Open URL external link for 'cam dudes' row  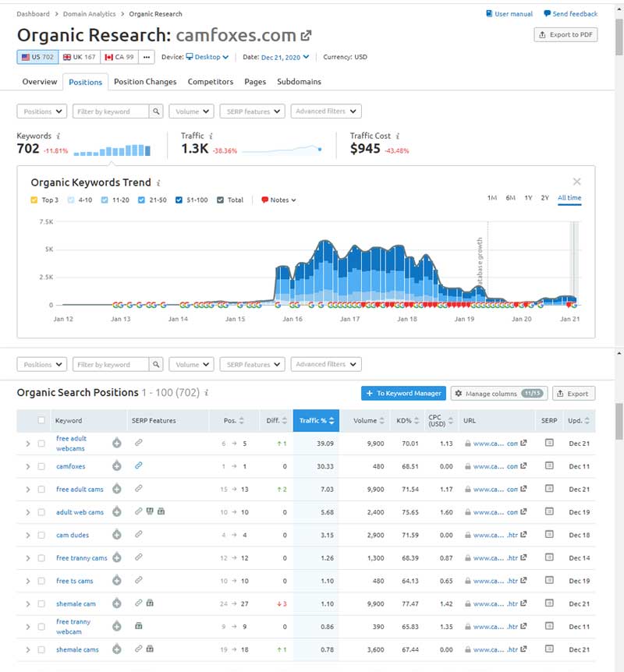click(523, 535)
